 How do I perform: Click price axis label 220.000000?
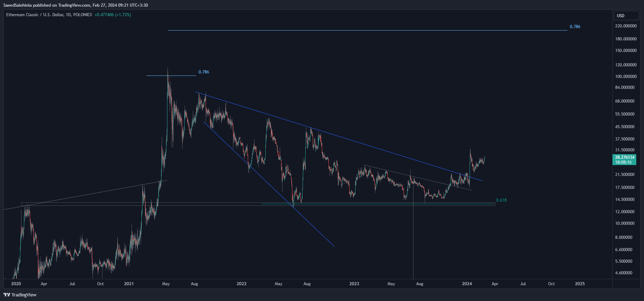point(626,26)
